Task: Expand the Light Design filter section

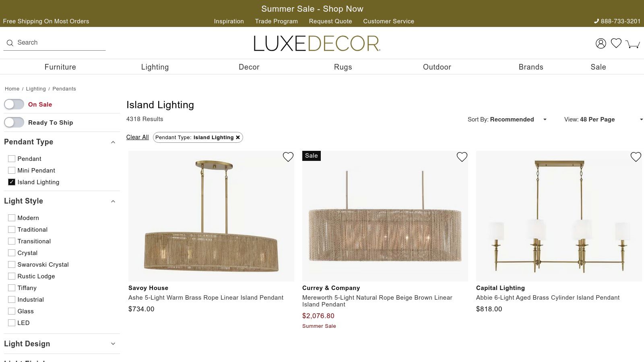Action: pos(113,344)
